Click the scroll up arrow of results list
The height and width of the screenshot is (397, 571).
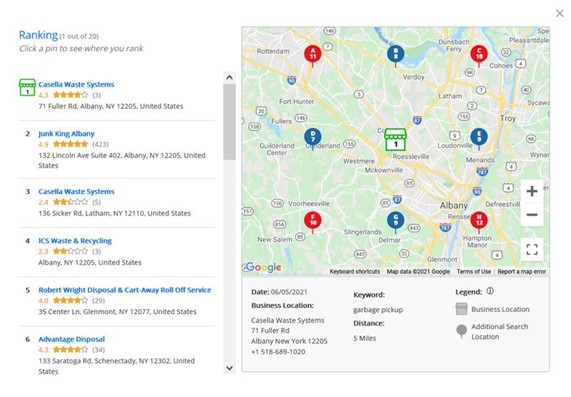tap(229, 77)
